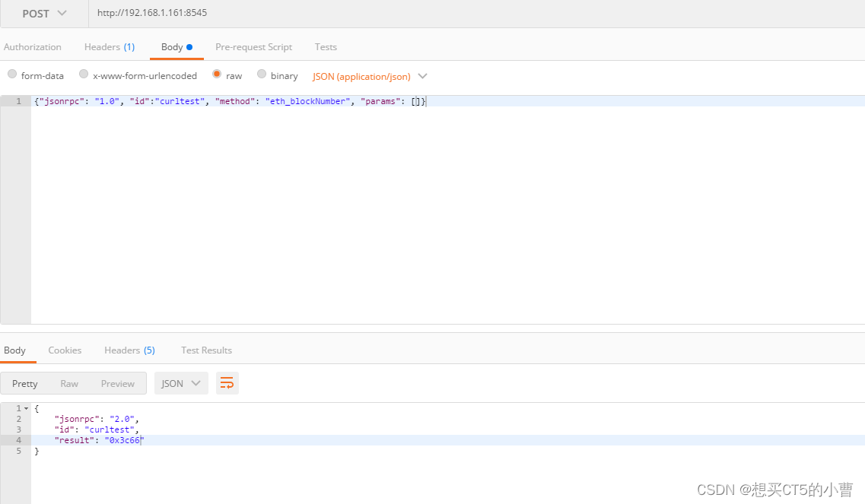Open the response Cookies tab
Viewport: 865px width, 504px height.
65,350
